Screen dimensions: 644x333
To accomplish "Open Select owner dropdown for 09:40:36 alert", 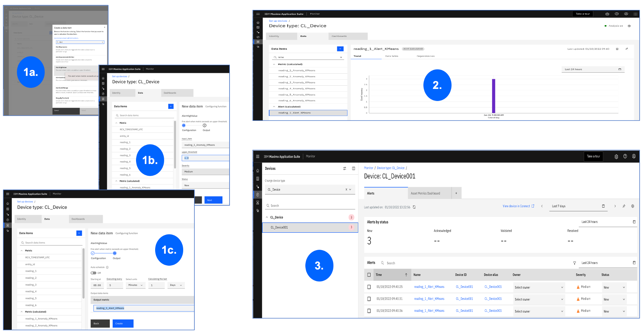I will 539,311.
